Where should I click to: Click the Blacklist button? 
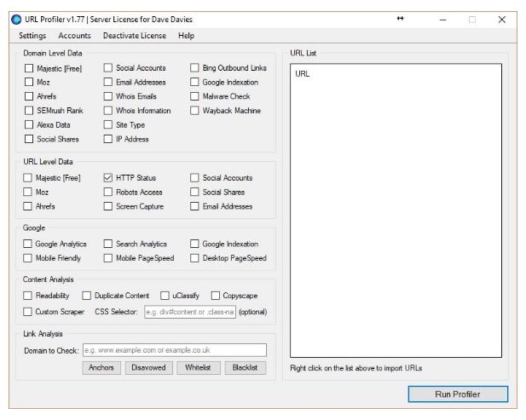coord(246,368)
